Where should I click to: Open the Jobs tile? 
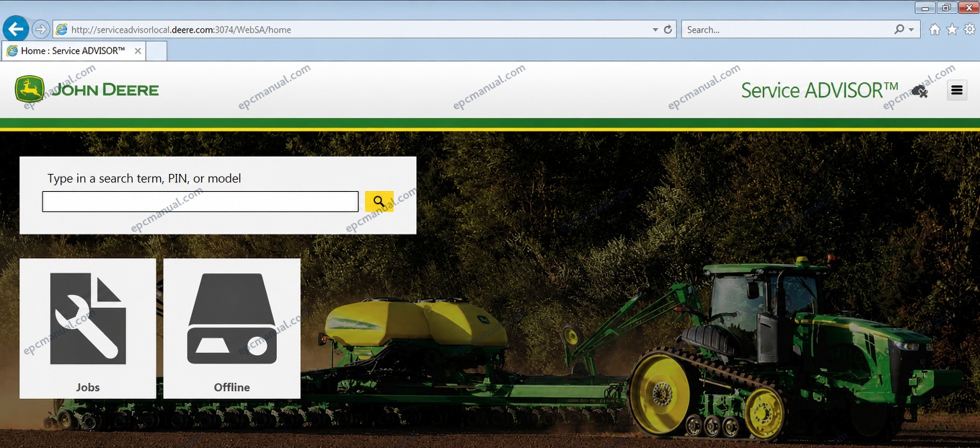(87, 328)
